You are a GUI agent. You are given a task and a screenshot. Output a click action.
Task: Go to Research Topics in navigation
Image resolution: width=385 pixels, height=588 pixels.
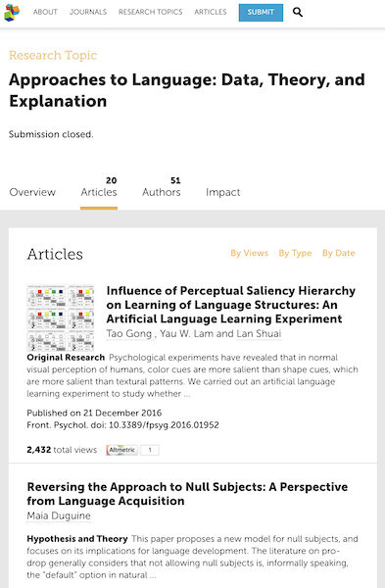pyautogui.click(x=150, y=12)
